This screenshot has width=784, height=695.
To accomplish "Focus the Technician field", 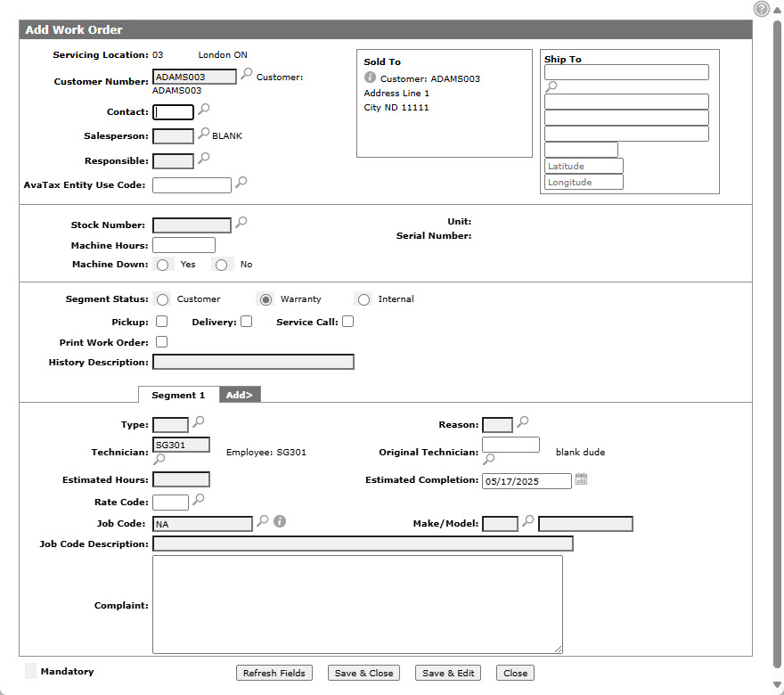I will [x=181, y=445].
